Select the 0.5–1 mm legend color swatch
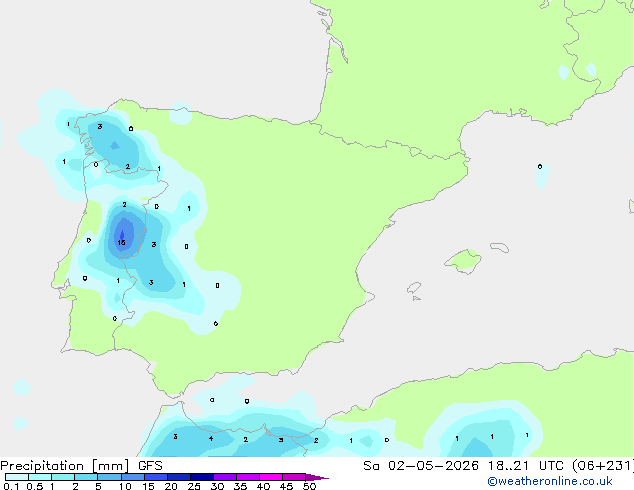The width and height of the screenshot is (634, 490). [x=40, y=477]
